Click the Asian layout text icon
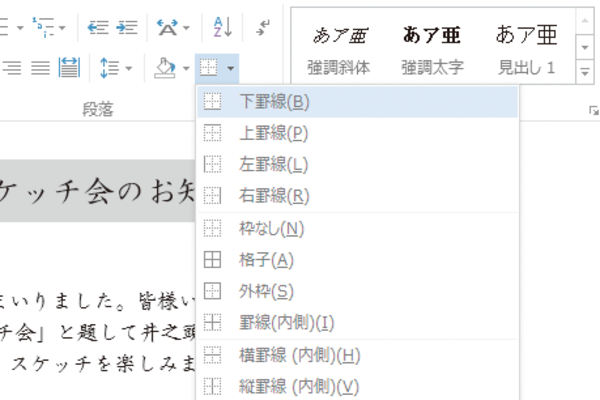The image size is (600, 400). [167, 28]
